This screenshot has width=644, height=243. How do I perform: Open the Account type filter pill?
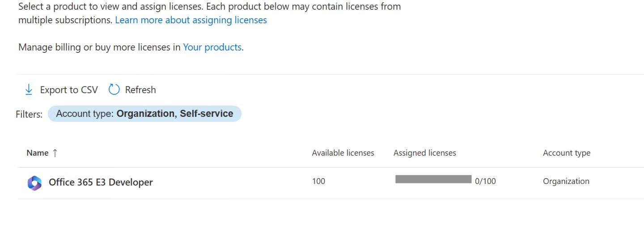(144, 114)
